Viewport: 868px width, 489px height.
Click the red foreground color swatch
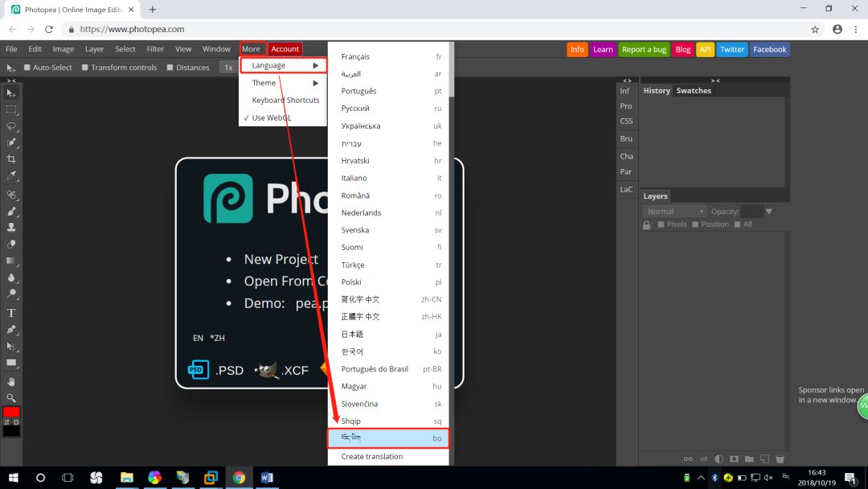click(11, 413)
